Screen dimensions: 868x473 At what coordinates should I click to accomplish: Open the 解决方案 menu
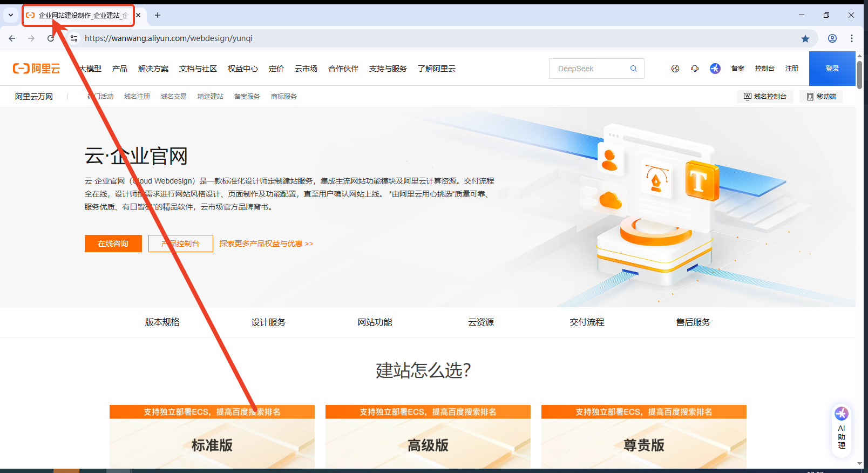click(153, 69)
